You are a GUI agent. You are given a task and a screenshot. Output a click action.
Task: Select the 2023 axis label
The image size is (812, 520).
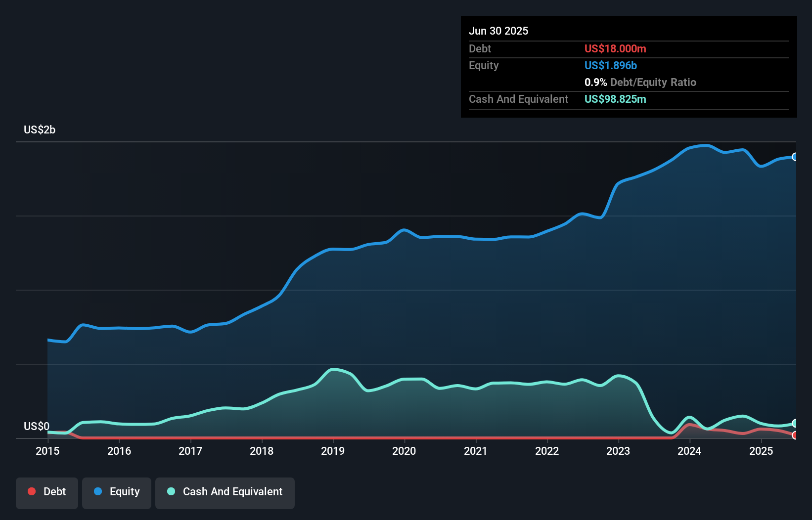click(619, 451)
